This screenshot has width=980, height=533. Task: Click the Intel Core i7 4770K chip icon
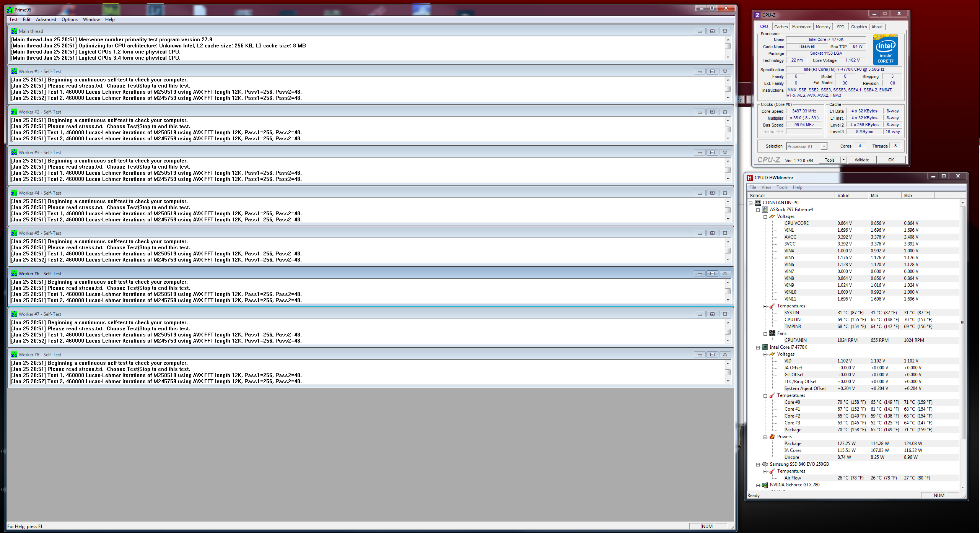pos(765,347)
